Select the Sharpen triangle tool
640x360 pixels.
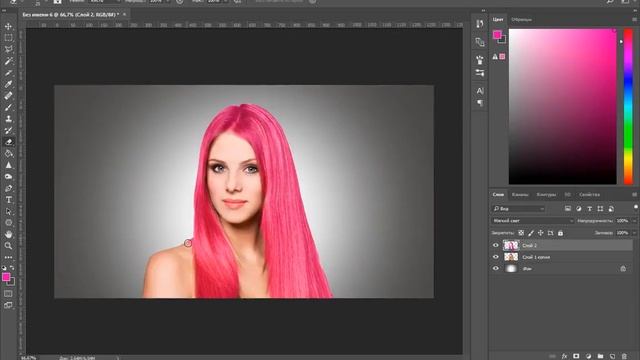point(8,165)
